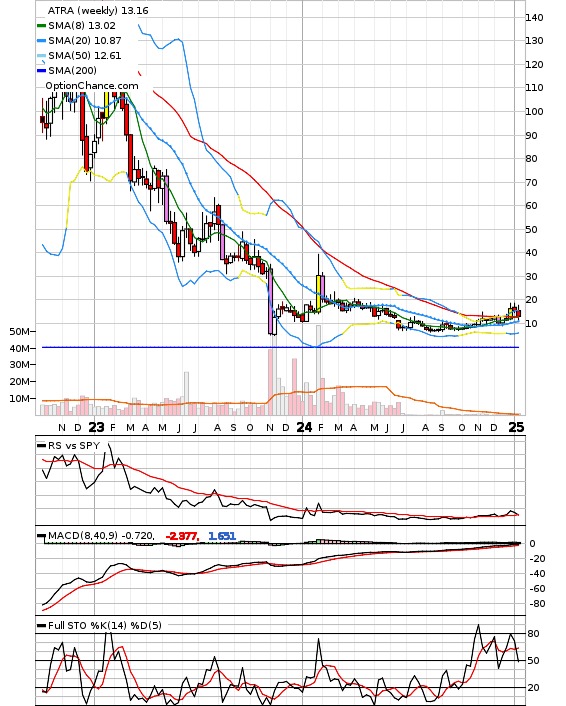Viewport: 566px width, 706px height.
Task: Click the MACD axis -80 label
Action: pos(537,604)
